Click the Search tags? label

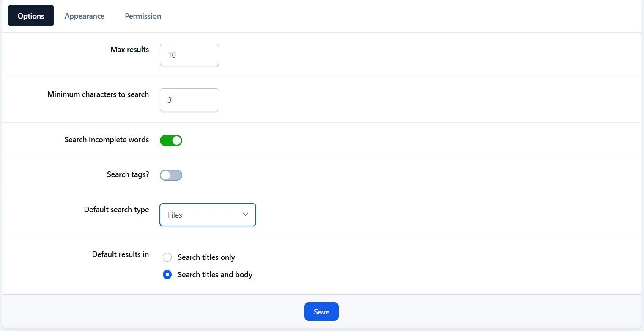(128, 174)
